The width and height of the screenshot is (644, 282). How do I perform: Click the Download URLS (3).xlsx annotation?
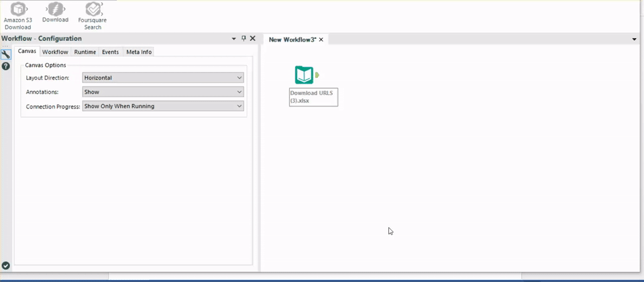point(313,96)
